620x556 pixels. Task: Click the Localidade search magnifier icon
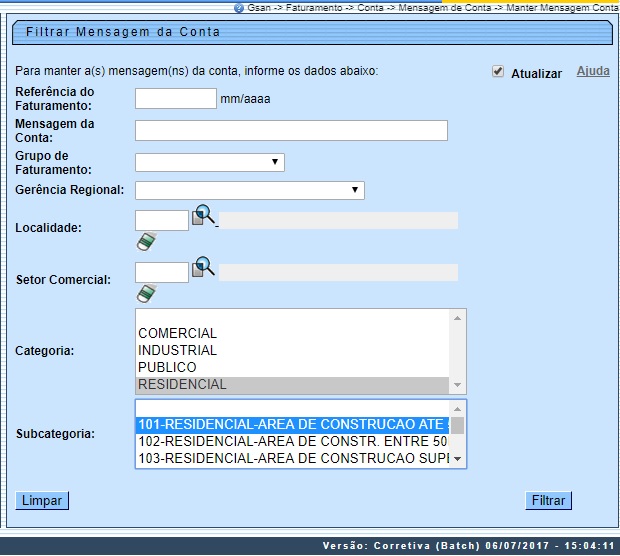[204, 214]
